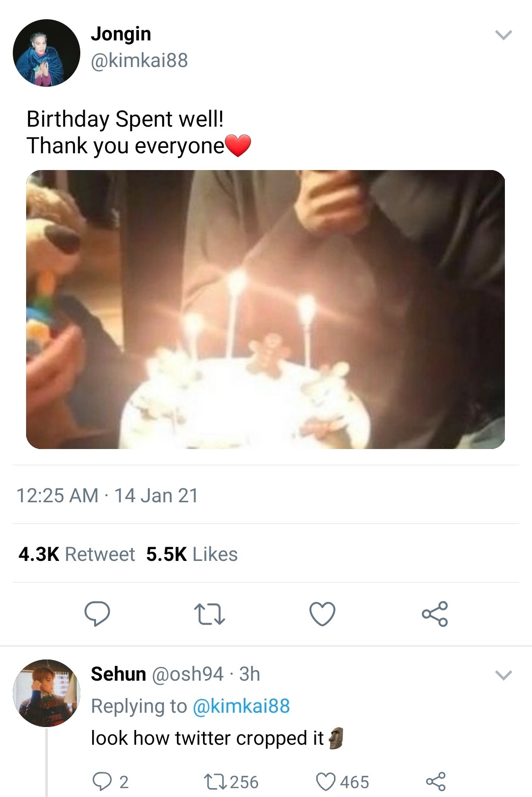The width and height of the screenshot is (532, 797).
Task: Open Sehun's profile picture
Action: tap(46, 693)
